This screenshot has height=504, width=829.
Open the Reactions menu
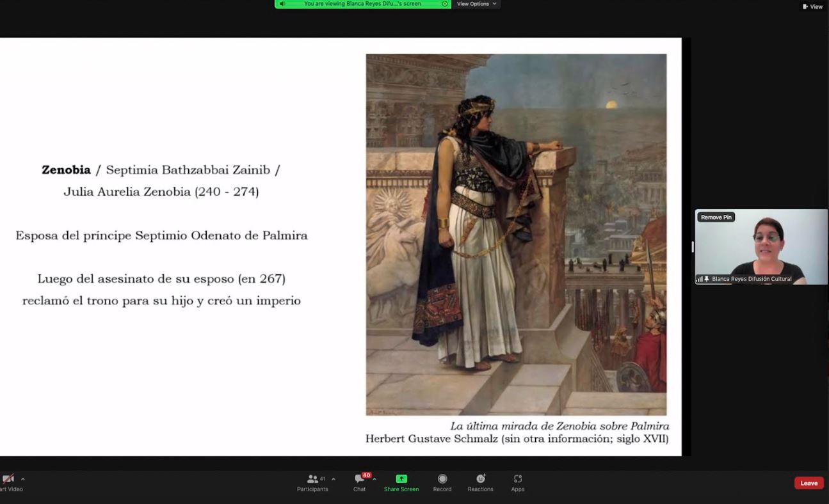coord(480,482)
